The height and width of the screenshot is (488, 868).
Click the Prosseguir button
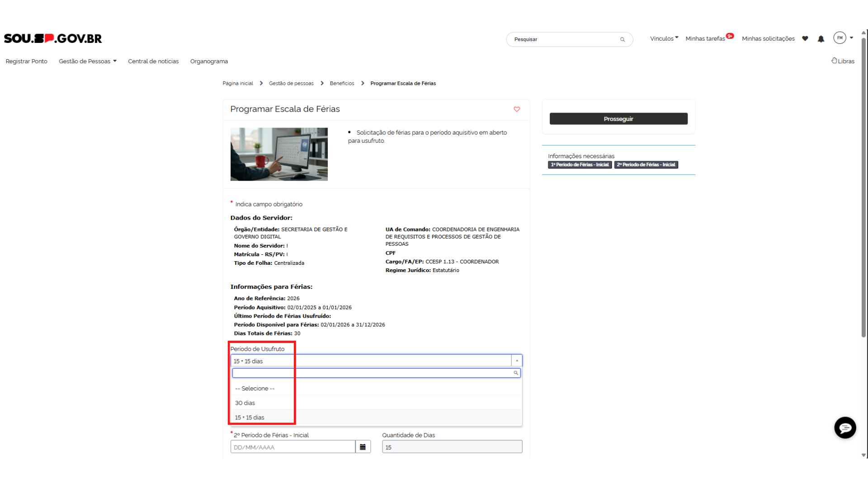click(618, 119)
